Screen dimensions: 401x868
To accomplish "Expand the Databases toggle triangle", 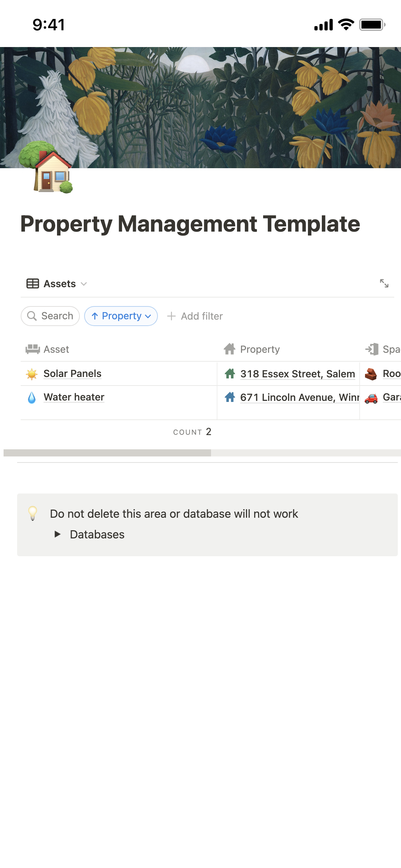I will click(x=57, y=534).
